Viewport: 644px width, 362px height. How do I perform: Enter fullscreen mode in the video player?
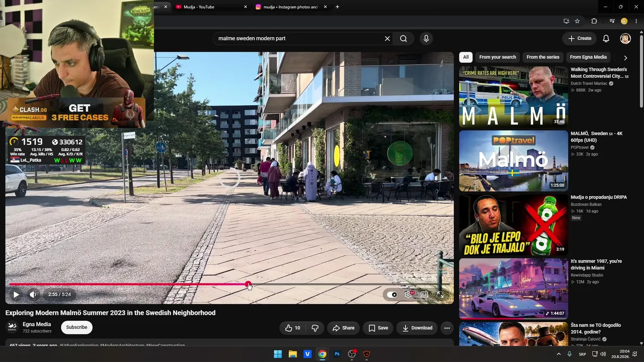[x=440, y=295]
